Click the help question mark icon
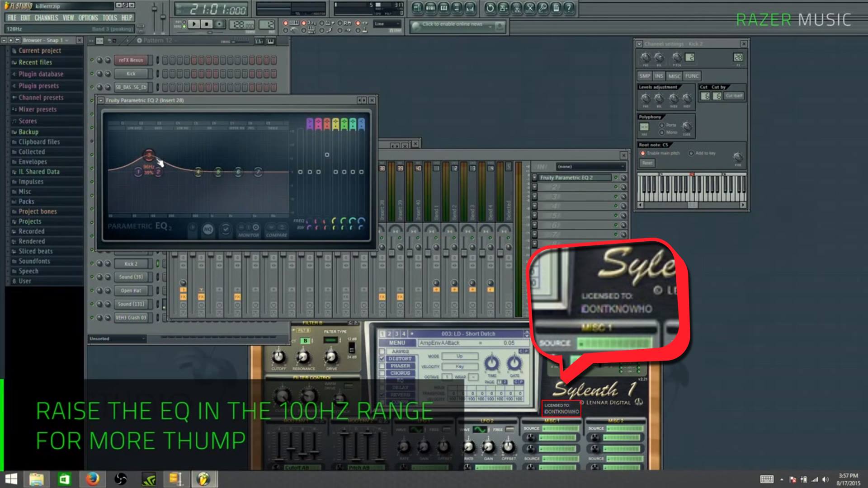 tap(569, 8)
